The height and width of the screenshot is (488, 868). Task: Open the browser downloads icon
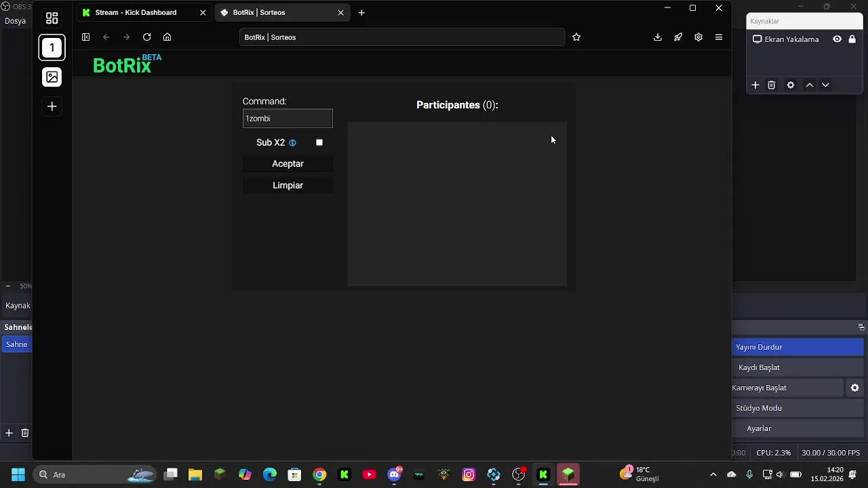point(658,37)
